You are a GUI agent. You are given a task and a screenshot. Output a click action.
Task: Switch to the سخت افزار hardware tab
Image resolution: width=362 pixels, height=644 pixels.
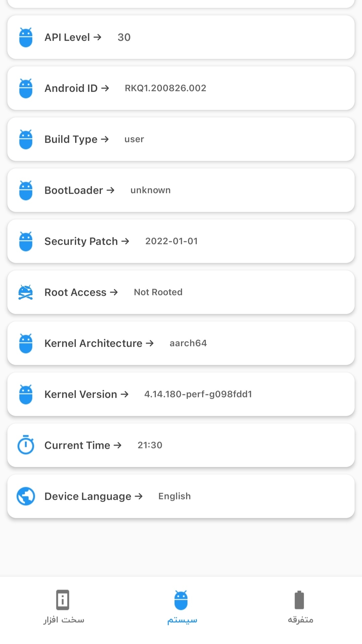pos(63,607)
